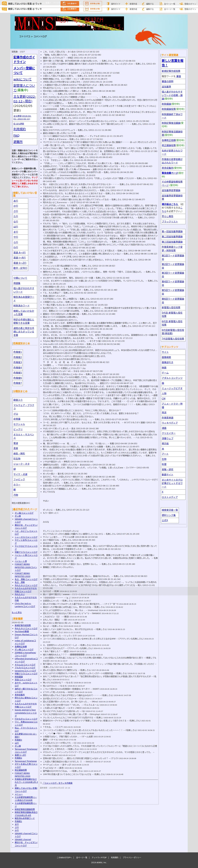
Task: Select the な行 index link
Action: click(16, 222)
